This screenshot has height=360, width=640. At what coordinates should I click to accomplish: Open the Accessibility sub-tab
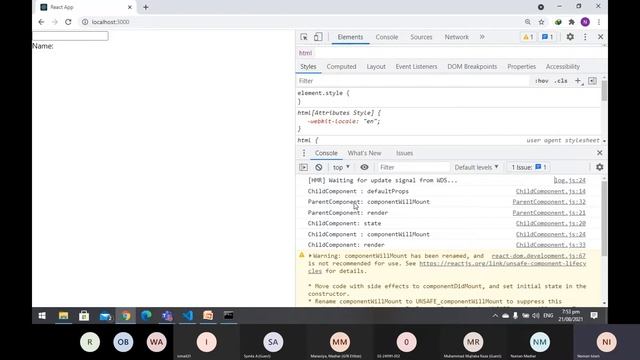click(x=562, y=67)
